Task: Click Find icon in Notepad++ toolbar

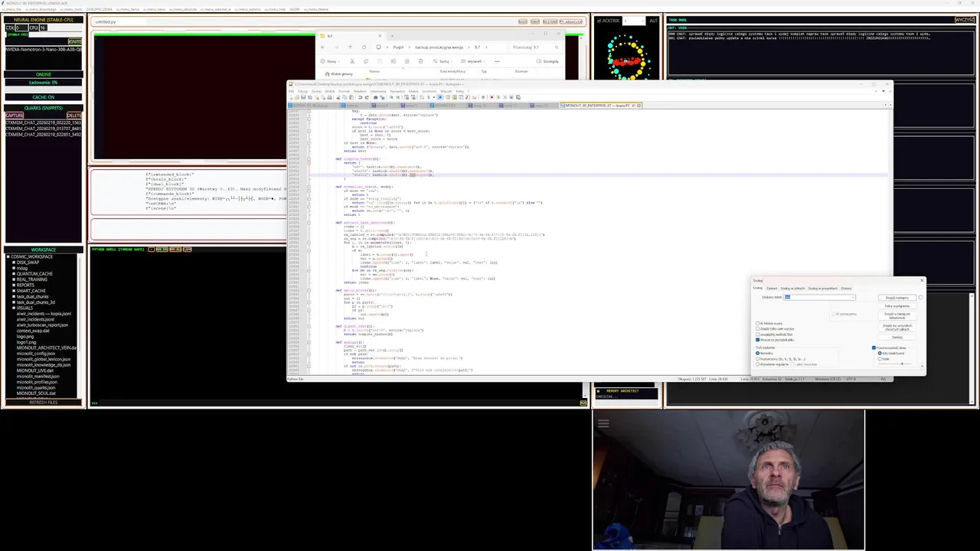Action: [375, 97]
